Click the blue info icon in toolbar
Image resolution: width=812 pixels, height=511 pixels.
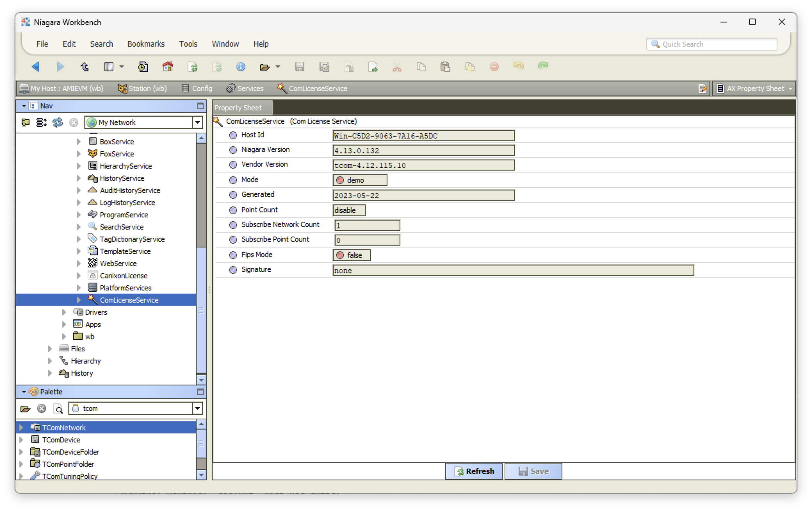point(240,66)
